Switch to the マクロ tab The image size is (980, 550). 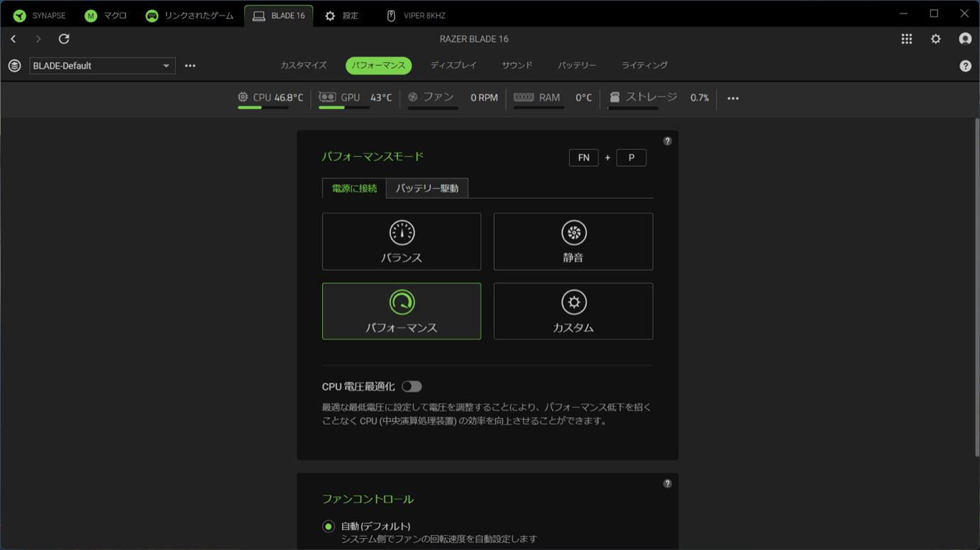pos(105,16)
